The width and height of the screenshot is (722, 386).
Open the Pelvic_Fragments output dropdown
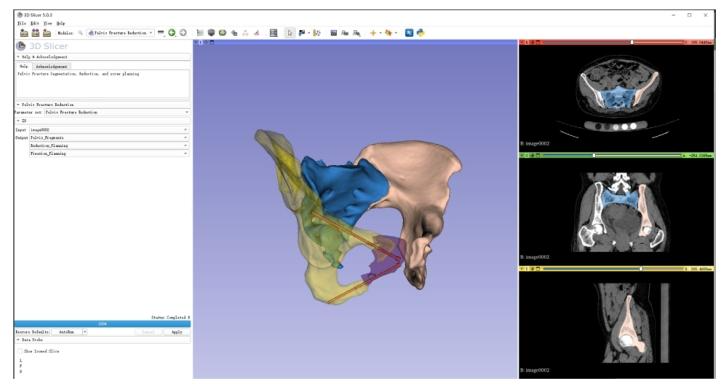[x=109, y=138]
